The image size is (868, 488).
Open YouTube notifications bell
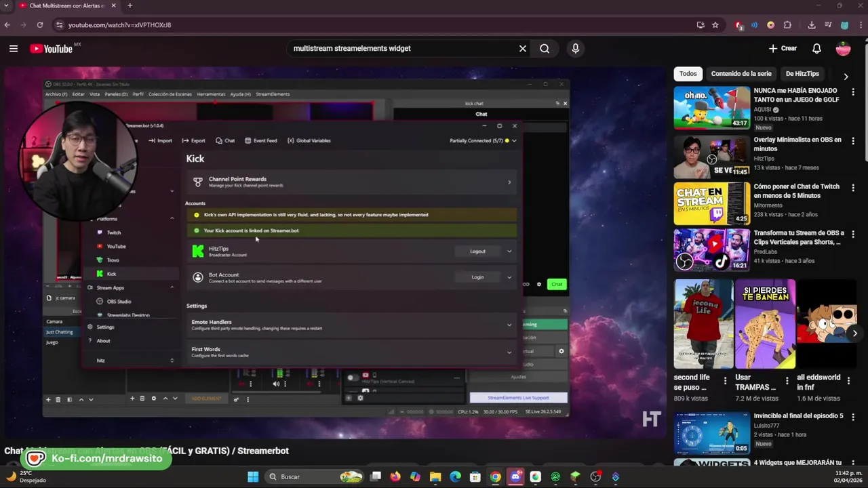(817, 49)
